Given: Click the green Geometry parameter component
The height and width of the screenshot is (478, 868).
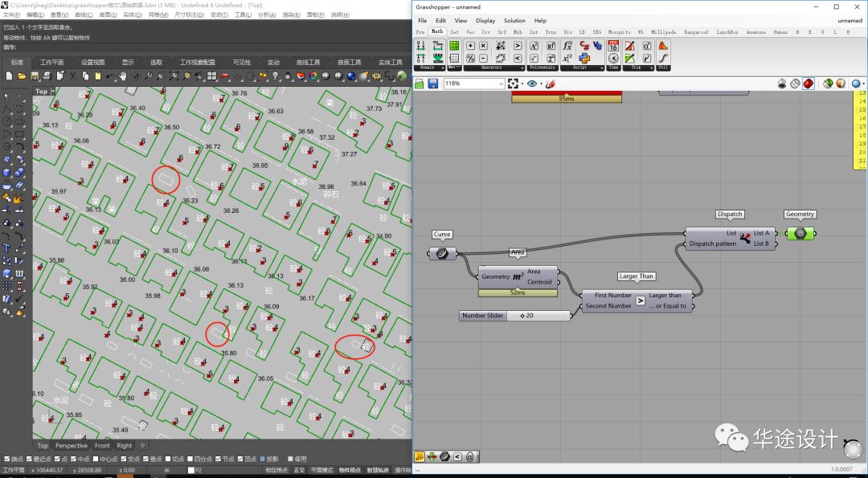Looking at the screenshot, I should point(800,233).
